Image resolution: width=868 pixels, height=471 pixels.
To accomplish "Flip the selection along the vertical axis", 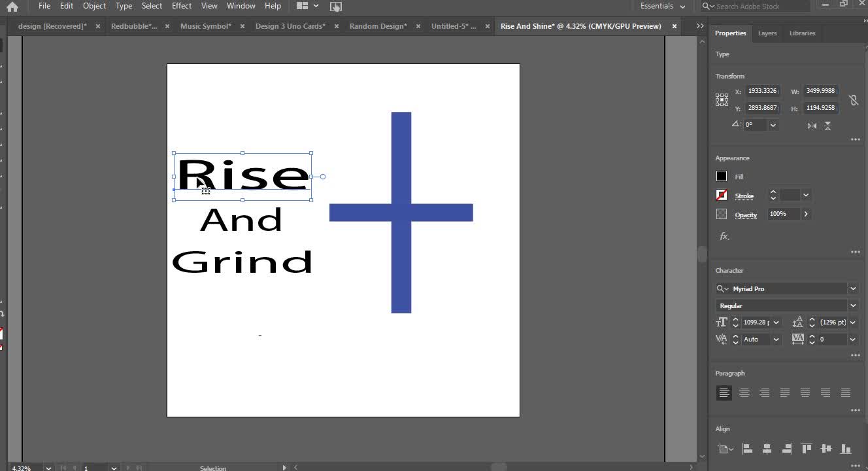I will click(828, 126).
